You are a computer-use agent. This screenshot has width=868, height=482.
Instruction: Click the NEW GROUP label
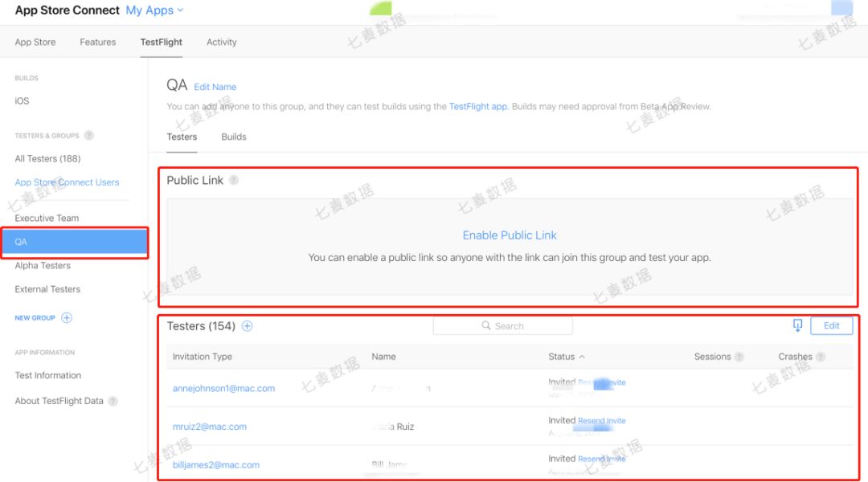coord(35,318)
